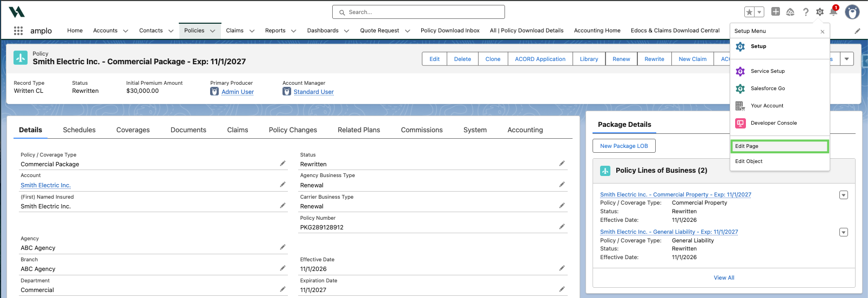Edit the Effective Date pencil icon
This screenshot has width=868, height=298.
click(562, 268)
